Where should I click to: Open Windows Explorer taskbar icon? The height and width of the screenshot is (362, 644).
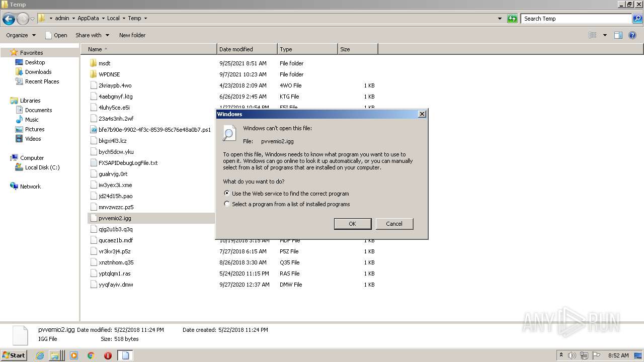(55, 355)
